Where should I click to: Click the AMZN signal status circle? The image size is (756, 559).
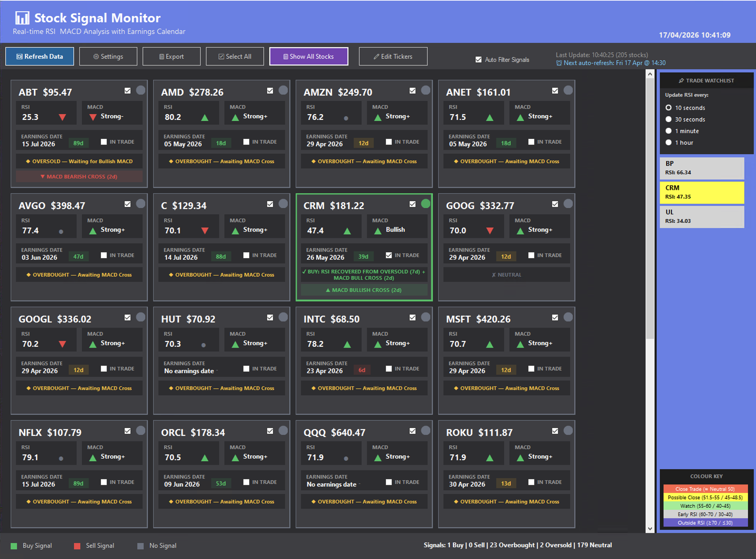[x=425, y=90]
